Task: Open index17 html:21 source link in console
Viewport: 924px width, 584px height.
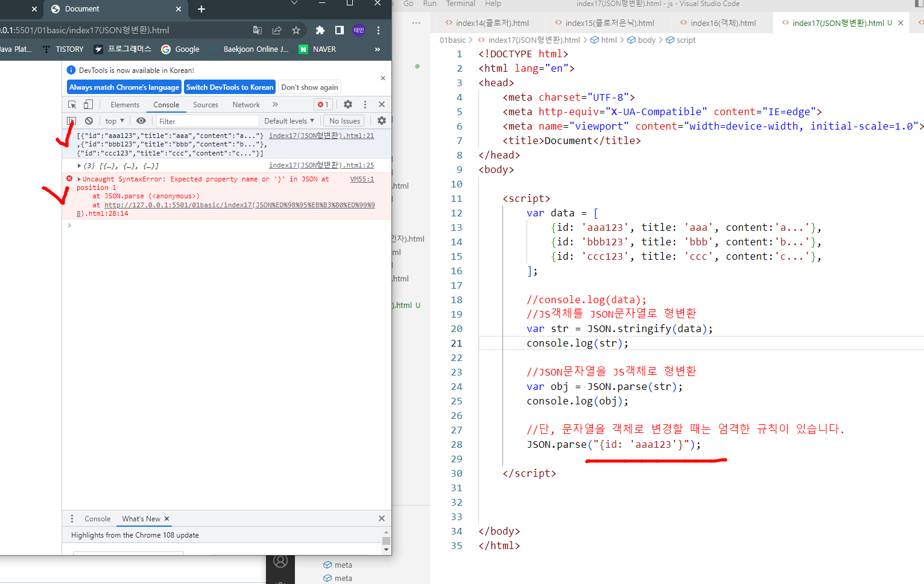Action: point(321,136)
